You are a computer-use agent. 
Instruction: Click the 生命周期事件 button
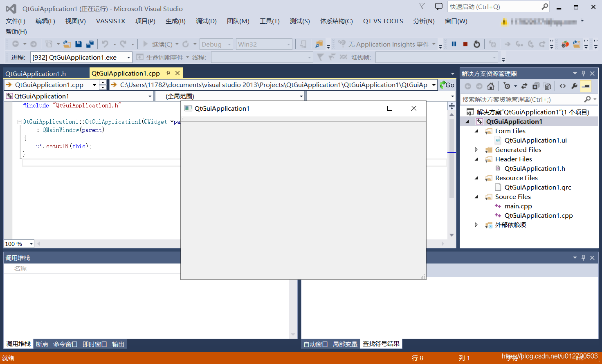pos(160,57)
